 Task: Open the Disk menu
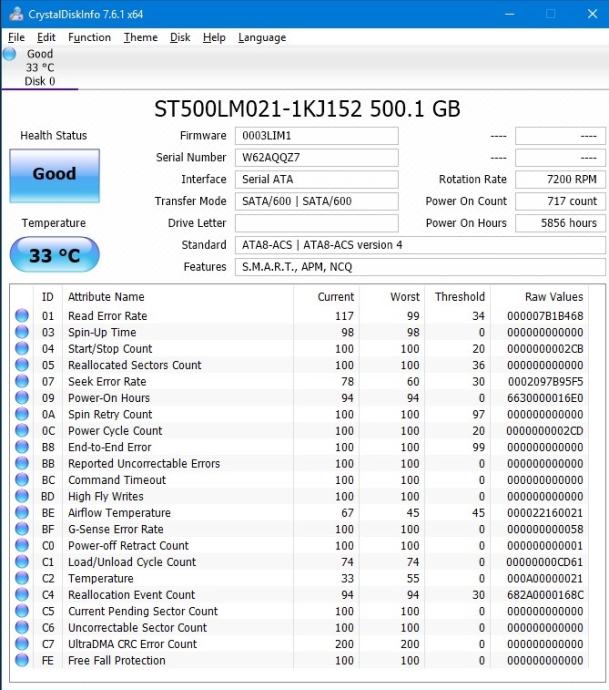tap(180, 37)
